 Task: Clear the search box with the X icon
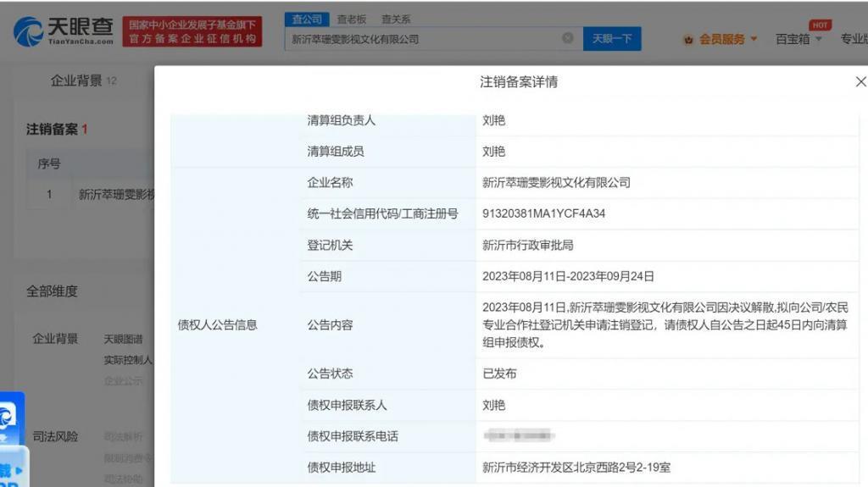click(567, 38)
